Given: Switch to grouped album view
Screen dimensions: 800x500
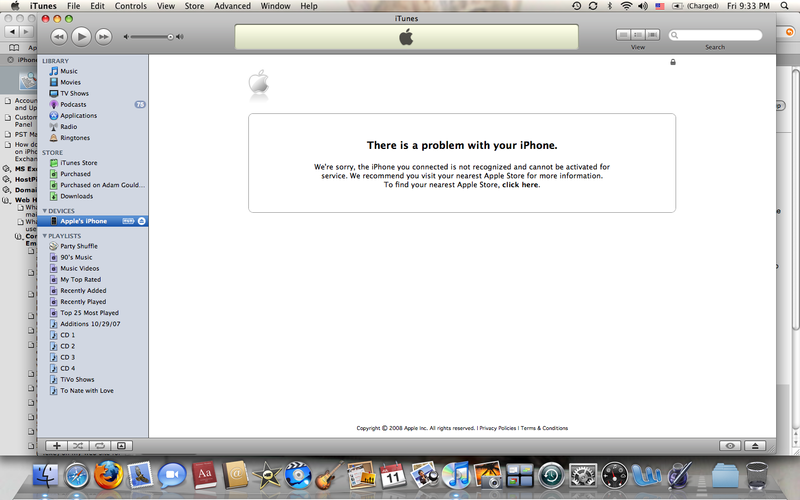Looking at the screenshot, I should pos(638,35).
